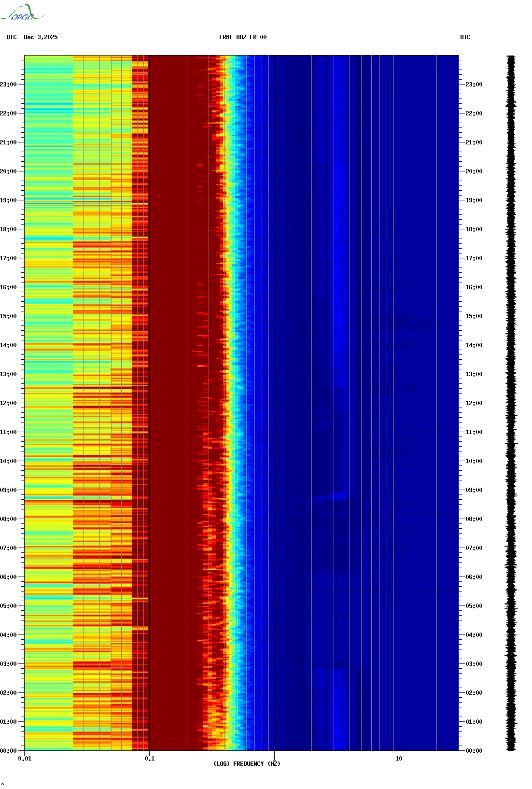Click the 0.1 frequency axis label
The height and width of the screenshot is (789, 532).
pos(149,759)
